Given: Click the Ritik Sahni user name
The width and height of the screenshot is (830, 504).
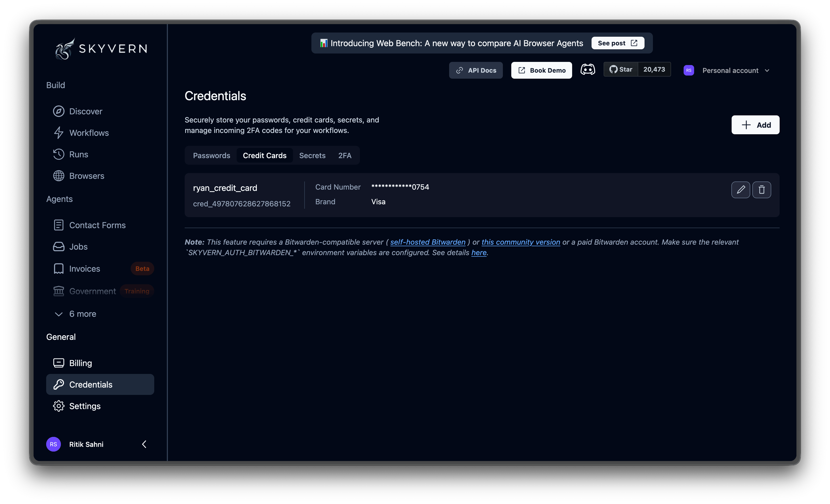Looking at the screenshot, I should click(86, 444).
